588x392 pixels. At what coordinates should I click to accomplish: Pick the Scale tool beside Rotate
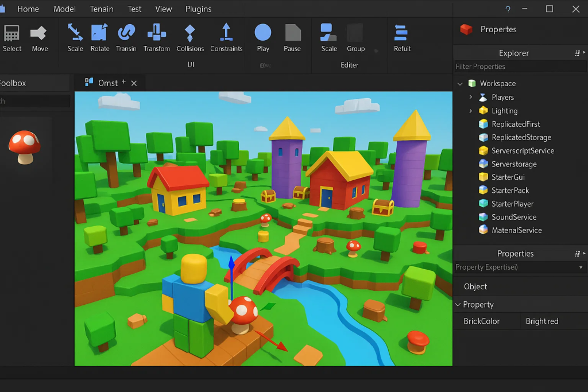tap(75, 38)
